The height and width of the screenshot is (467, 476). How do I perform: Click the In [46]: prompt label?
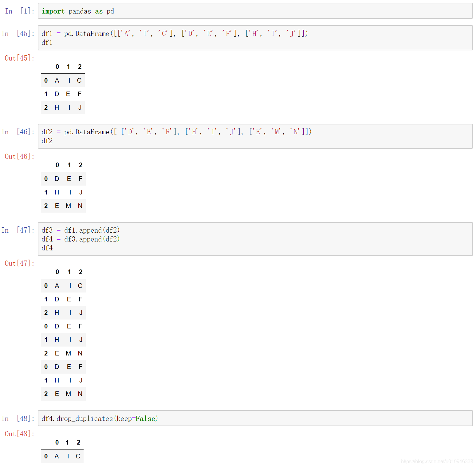[x=18, y=132]
